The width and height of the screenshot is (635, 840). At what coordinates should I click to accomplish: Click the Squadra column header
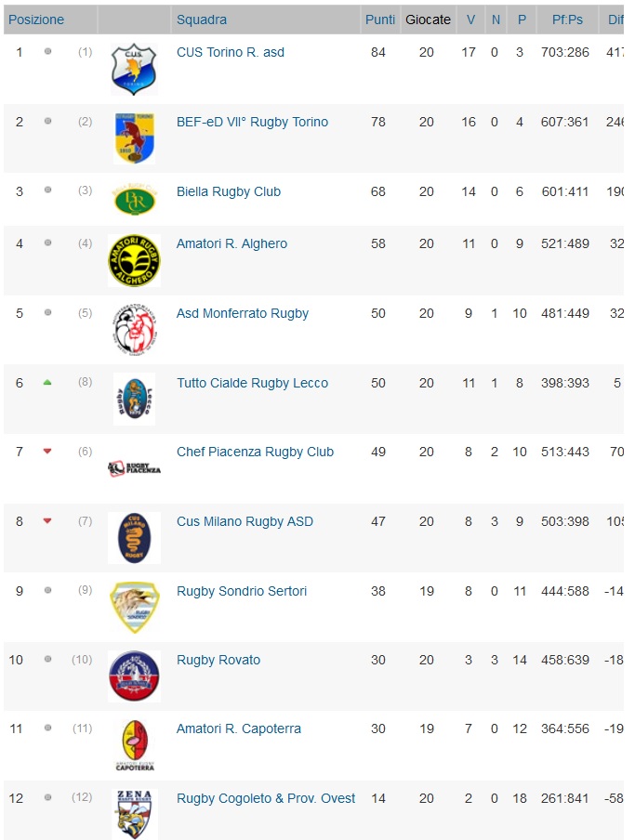tap(202, 20)
